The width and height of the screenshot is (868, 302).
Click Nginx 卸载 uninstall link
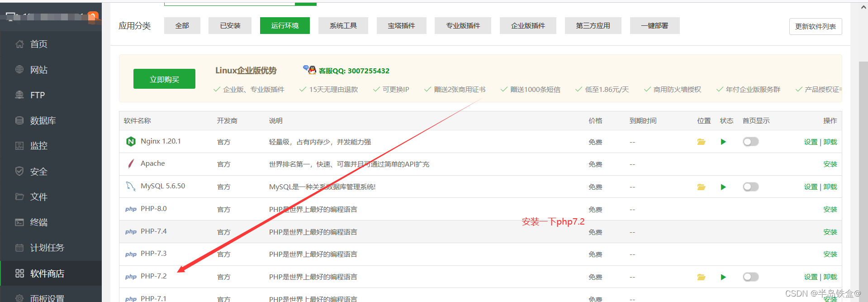830,142
